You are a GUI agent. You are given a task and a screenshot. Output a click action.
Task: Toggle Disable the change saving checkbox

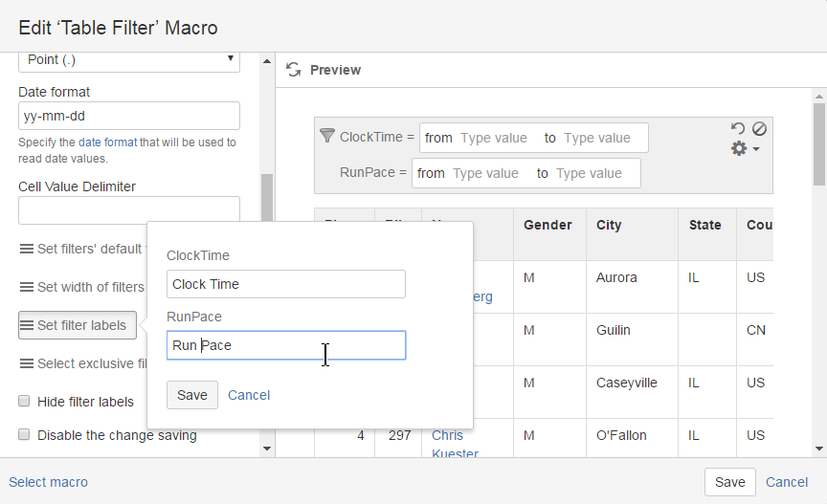[x=25, y=435]
